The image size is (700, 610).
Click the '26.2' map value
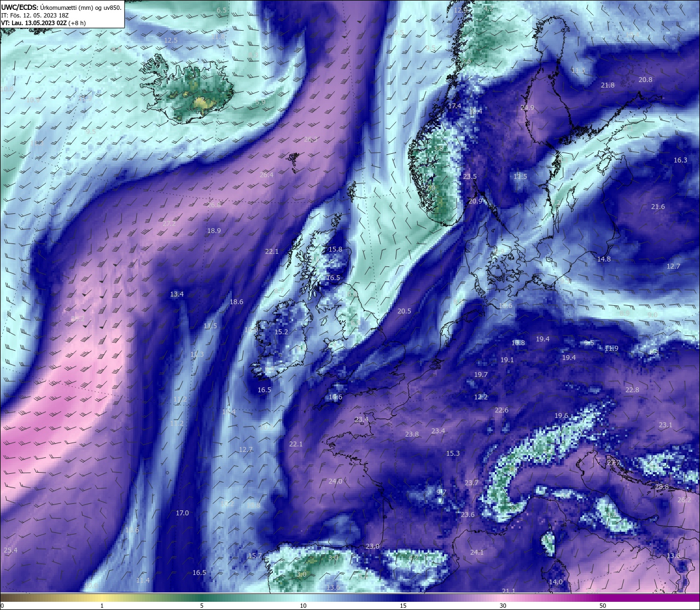coord(684,500)
